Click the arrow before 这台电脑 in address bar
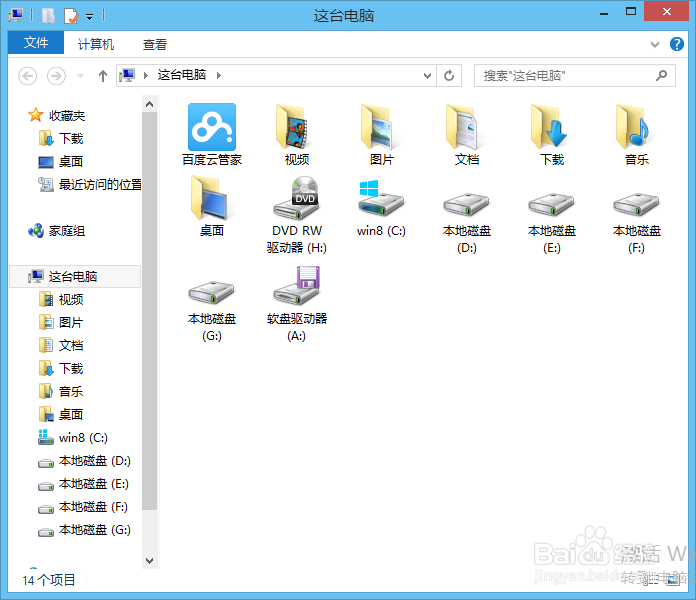Screen dimensions: 696x600 coord(146,75)
